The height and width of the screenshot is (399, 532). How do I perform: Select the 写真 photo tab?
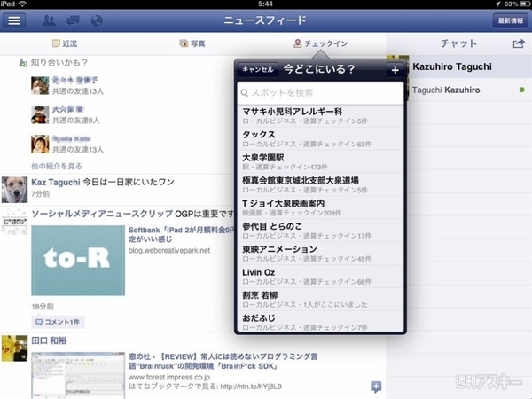tap(192, 43)
